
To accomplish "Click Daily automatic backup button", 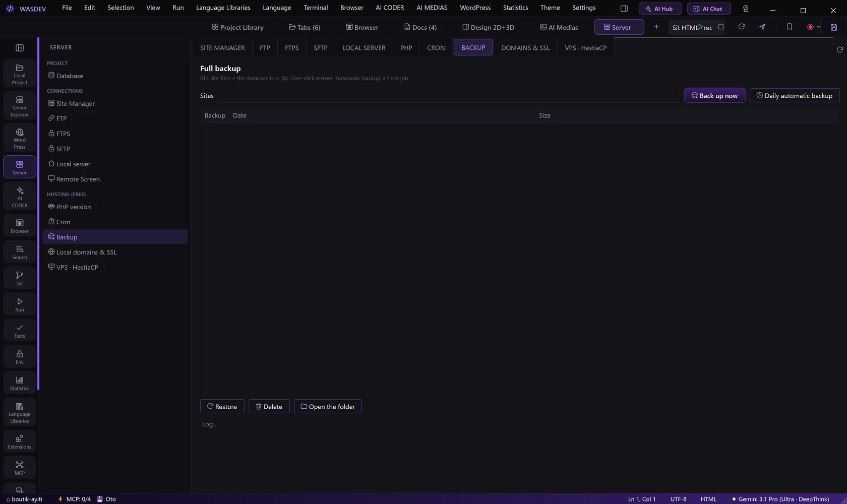I will [x=795, y=96].
